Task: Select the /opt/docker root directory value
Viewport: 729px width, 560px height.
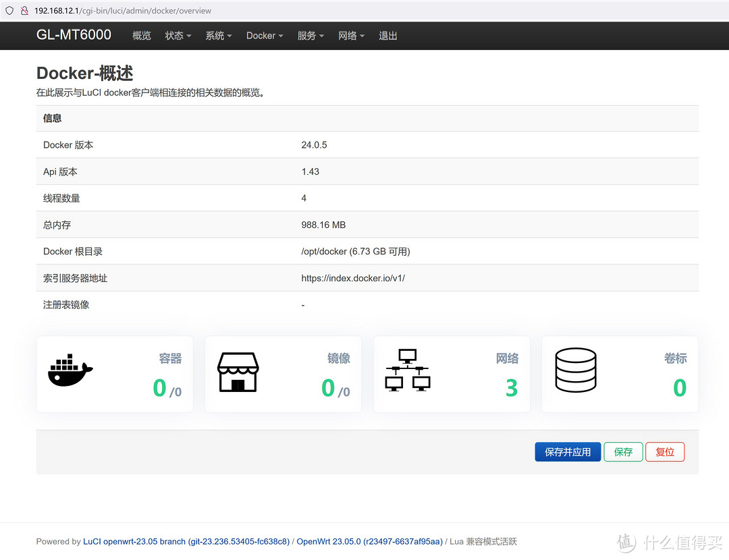Action: click(x=355, y=252)
